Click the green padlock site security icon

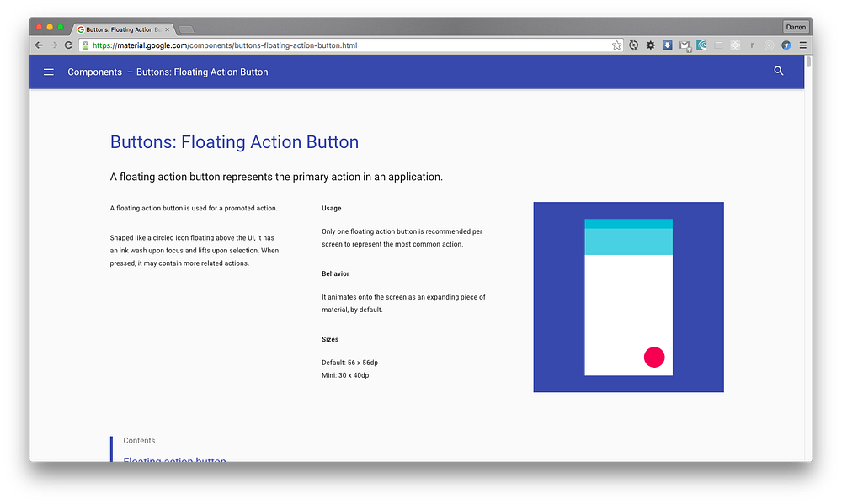coord(85,45)
